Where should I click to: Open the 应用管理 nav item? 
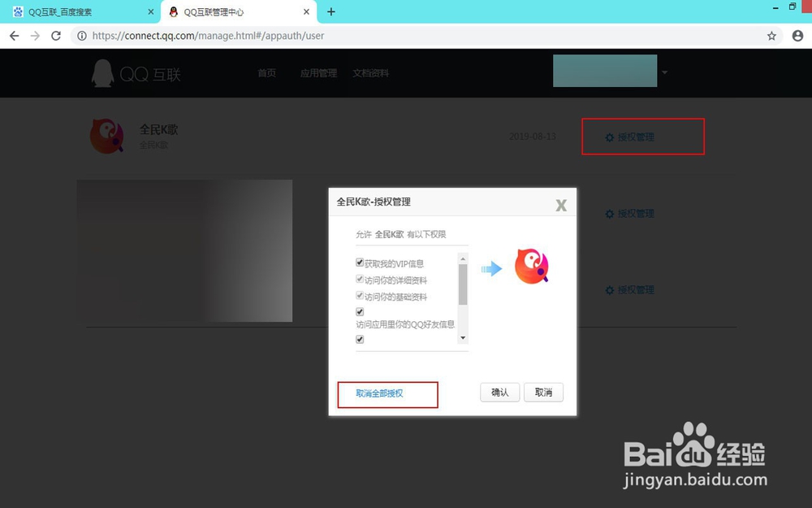318,73
